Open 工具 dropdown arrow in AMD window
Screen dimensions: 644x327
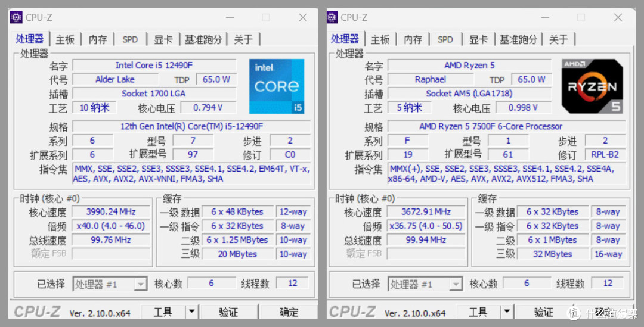507,312
